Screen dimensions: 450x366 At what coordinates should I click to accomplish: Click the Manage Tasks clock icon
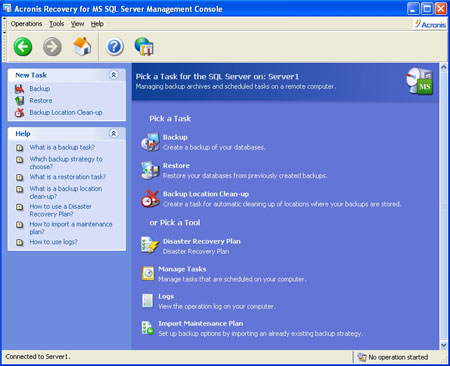tap(148, 273)
